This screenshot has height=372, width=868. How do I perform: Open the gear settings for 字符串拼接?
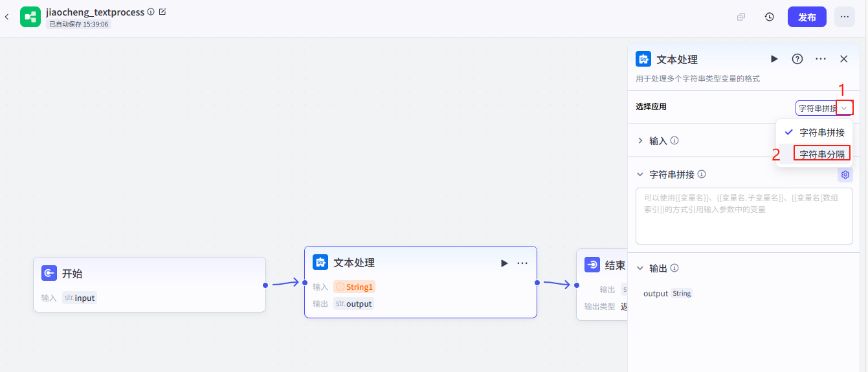point(845,175)
